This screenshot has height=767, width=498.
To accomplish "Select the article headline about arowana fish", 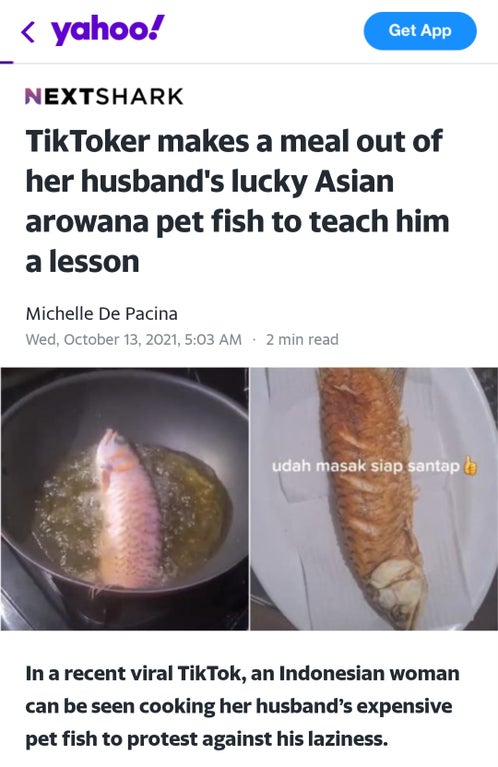I will tap(237, 201).
